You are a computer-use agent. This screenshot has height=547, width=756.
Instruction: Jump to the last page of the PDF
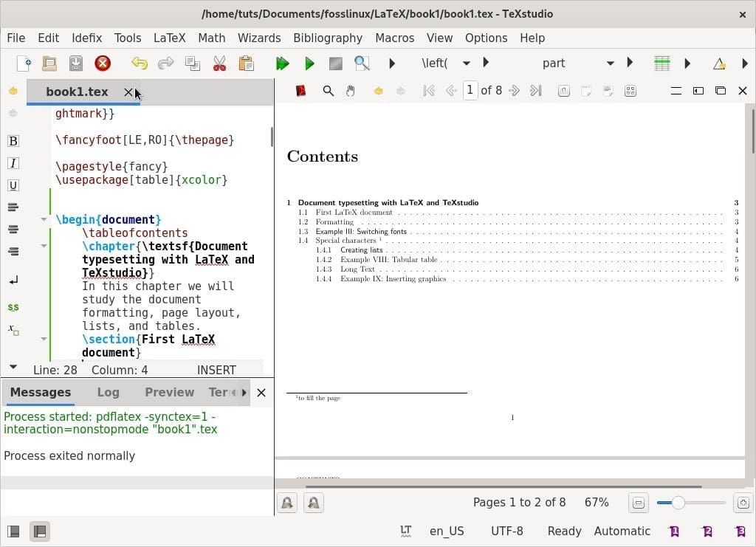[x=536, y=91]
